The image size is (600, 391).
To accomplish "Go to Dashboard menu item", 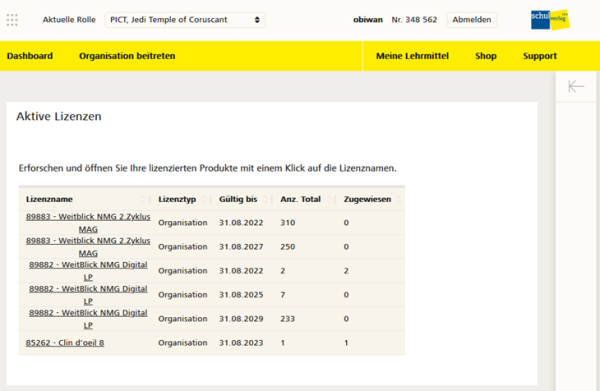I will pyautogui.click(x=30, y=56).
